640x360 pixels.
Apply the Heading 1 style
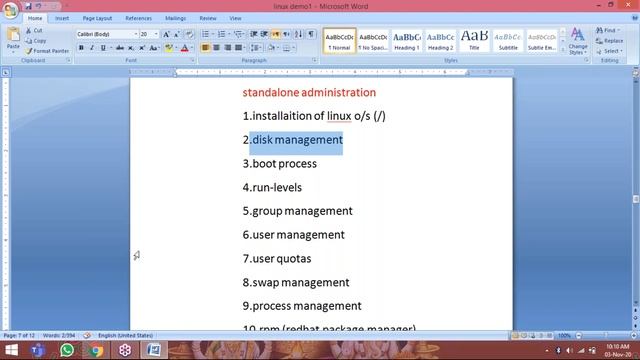407,41
